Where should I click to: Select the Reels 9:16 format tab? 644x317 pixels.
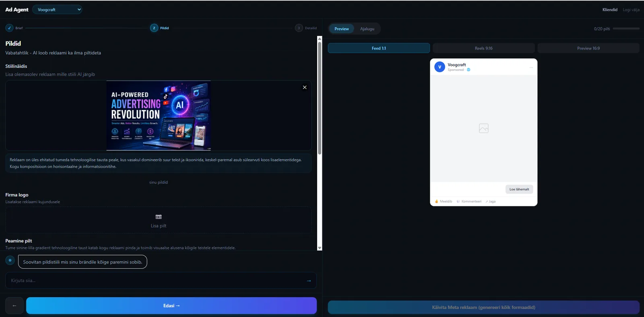click(483, 48)
